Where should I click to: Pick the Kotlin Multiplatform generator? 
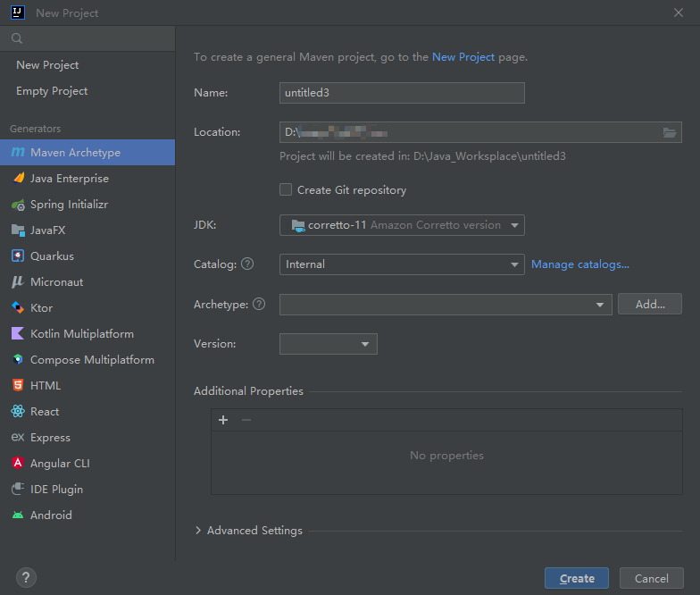pos(81,334)
